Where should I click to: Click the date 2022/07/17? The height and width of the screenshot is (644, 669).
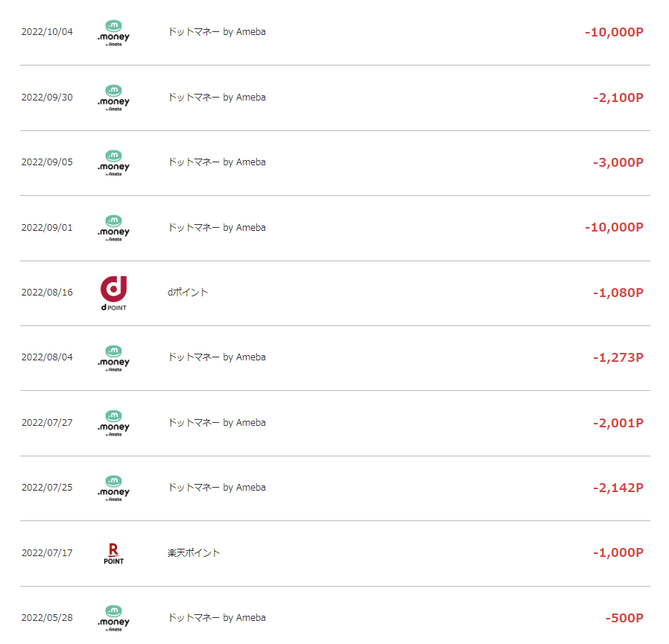tap(47, 553)
